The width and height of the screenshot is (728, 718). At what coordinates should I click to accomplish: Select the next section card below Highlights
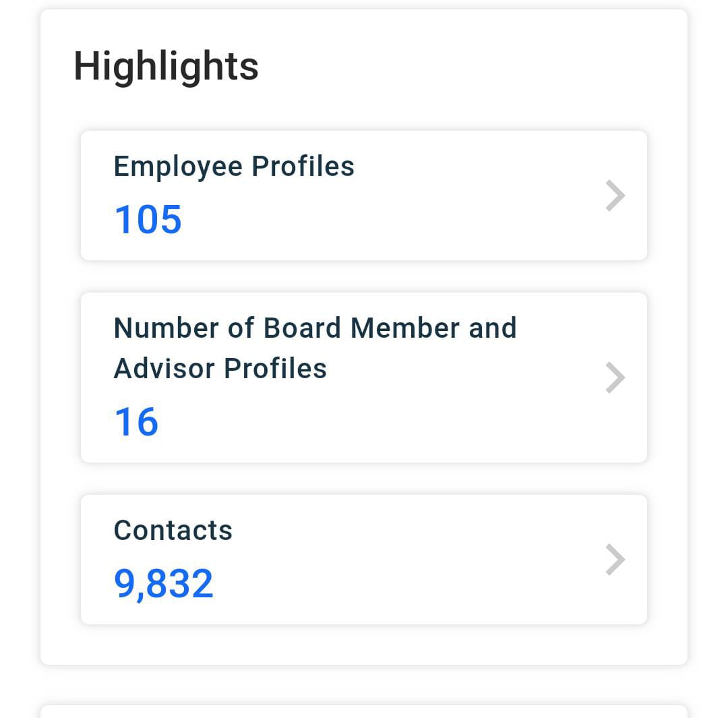coord(364,711)
